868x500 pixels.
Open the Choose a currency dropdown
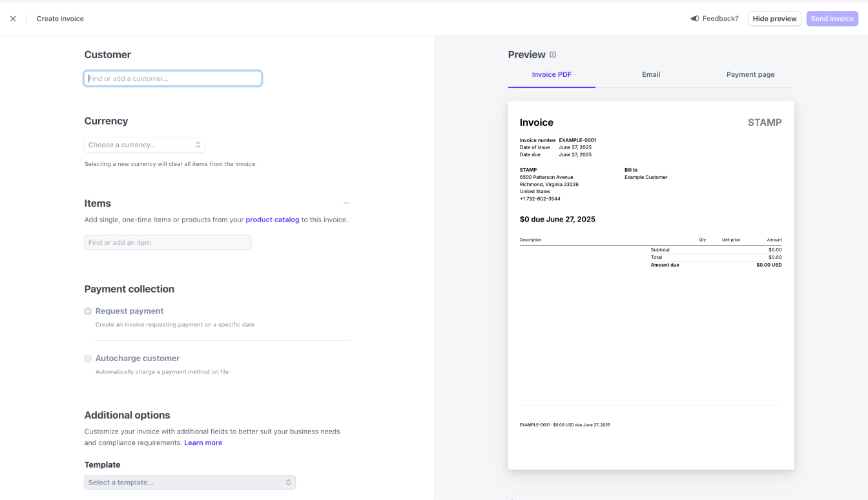144,145
